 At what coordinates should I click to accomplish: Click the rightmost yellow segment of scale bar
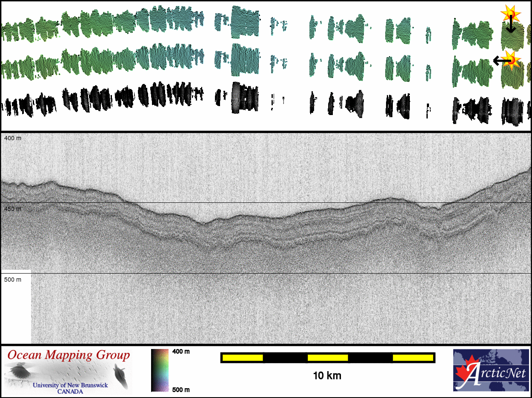pos(412,358)
